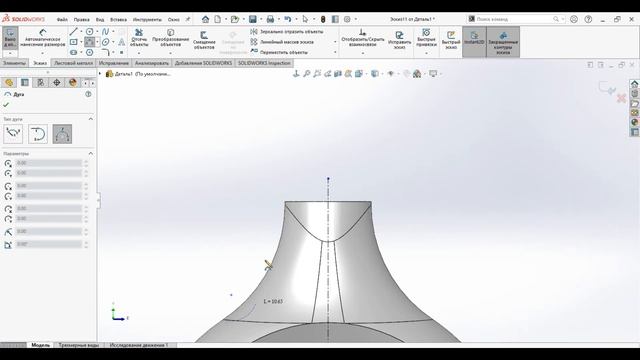Screen dimensions: 640x360
Task: Open the Модель bottom tab
Action: pos(40,345)
